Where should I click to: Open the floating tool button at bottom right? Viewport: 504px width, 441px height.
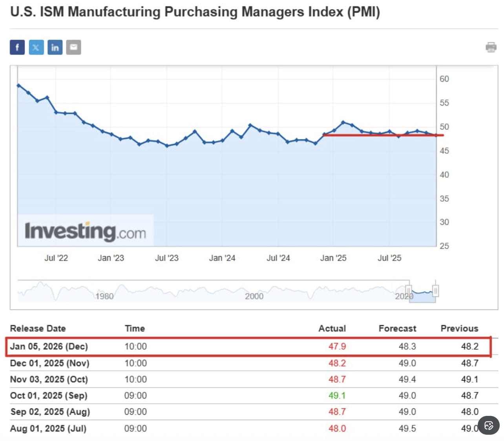coord(489,425)
